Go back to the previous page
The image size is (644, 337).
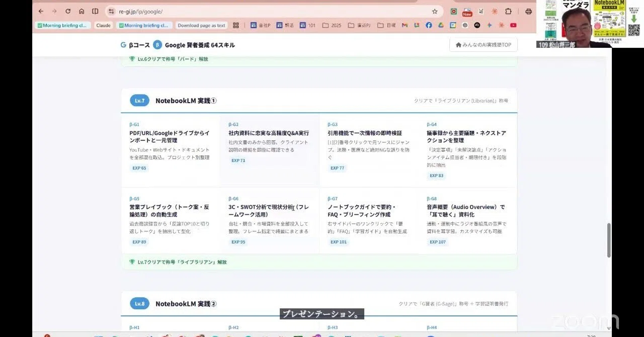41,11
